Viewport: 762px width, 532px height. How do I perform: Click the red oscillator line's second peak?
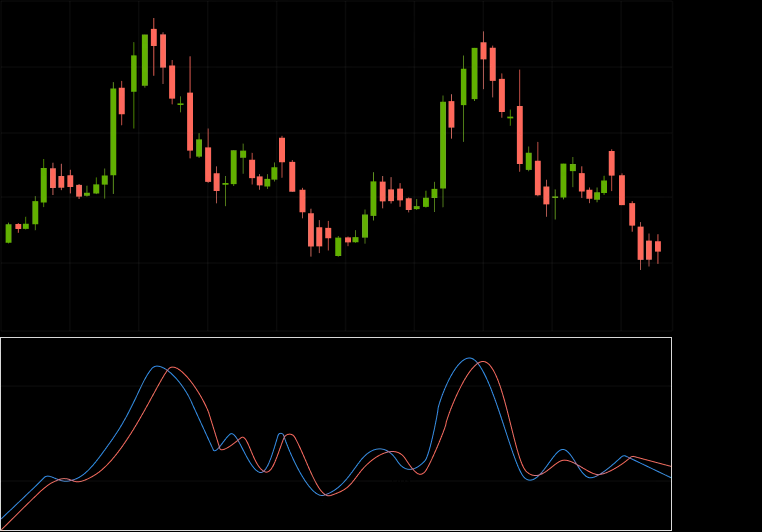tap(483, 362)
